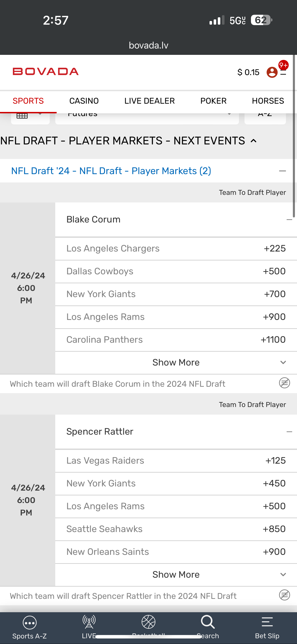Expand Show More under Blake Corum
Viewport: 297px width, 644px height.
click(176, 363)
